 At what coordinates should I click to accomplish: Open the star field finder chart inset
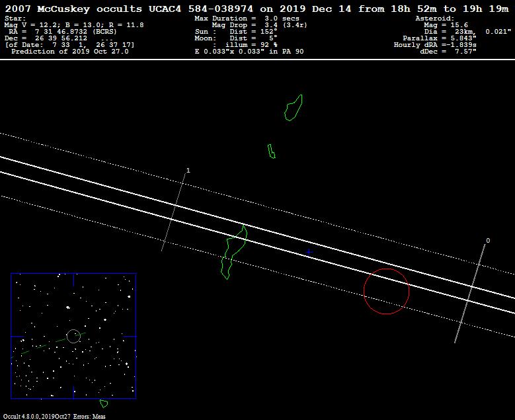tap(73, 336)
